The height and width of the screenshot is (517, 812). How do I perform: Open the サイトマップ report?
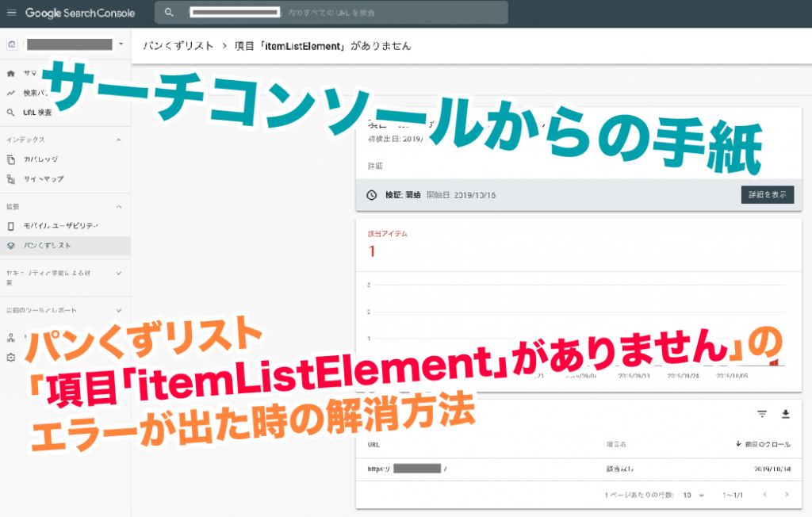[44, 179]
